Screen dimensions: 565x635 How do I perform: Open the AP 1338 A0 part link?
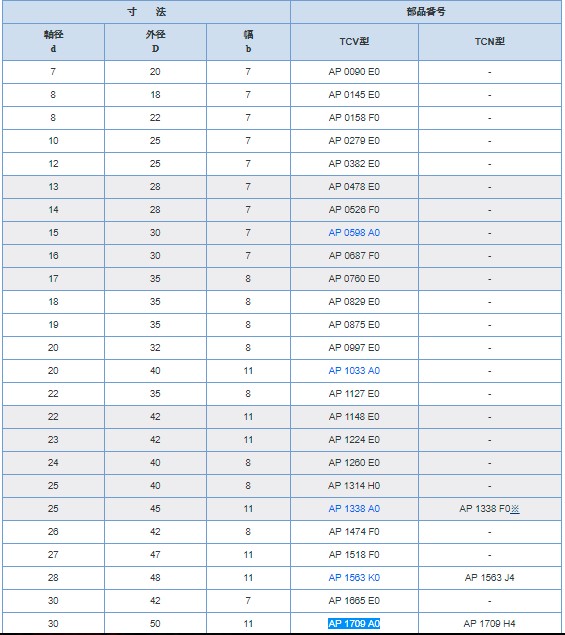point(354,509)
